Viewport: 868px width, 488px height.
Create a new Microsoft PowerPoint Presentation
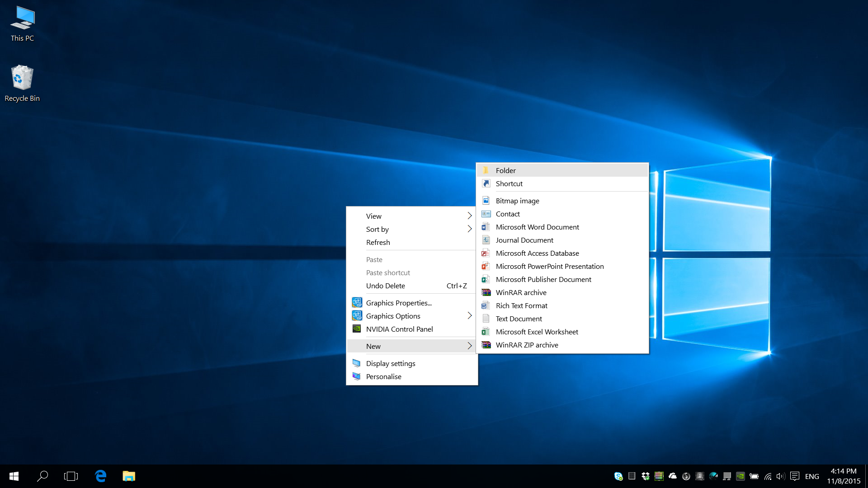[562, 266]
